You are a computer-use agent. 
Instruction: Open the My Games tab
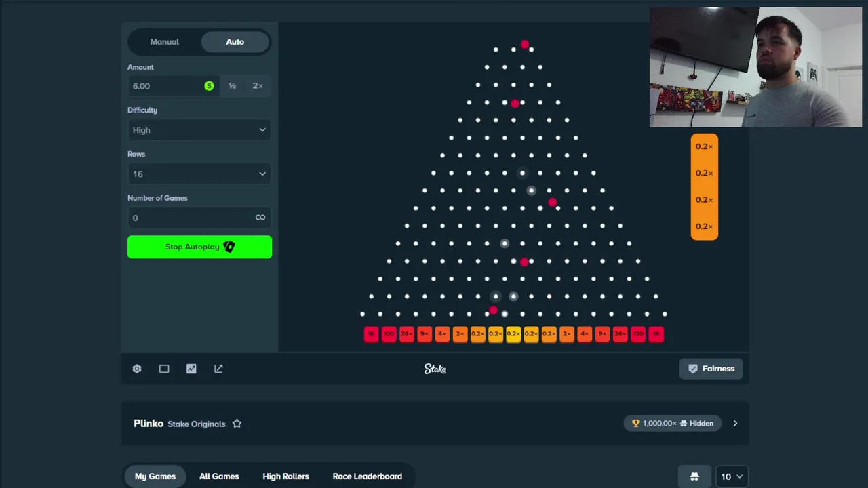point(155,476)
